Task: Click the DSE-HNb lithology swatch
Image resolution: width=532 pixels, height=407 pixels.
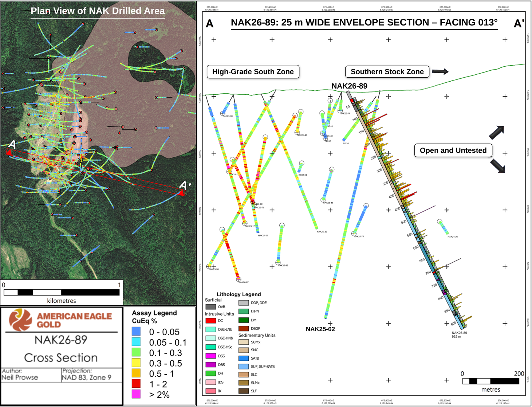Action: point(211,338)
